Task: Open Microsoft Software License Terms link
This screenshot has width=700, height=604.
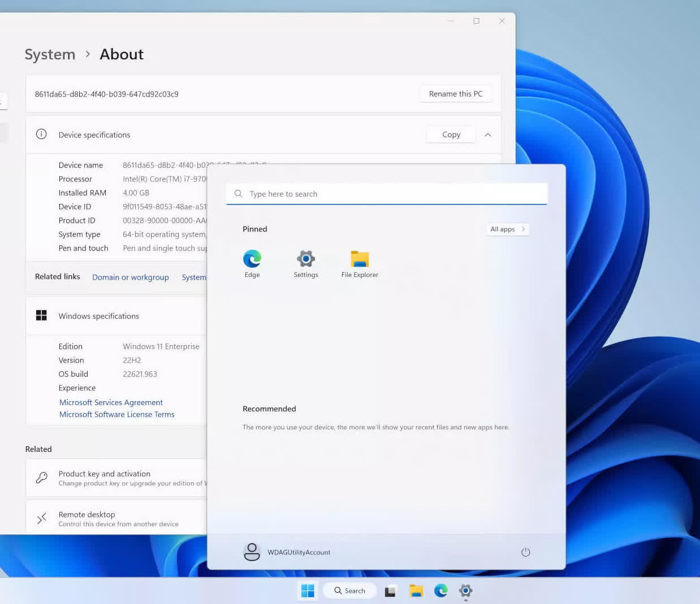Action: (x=116, y=414)
